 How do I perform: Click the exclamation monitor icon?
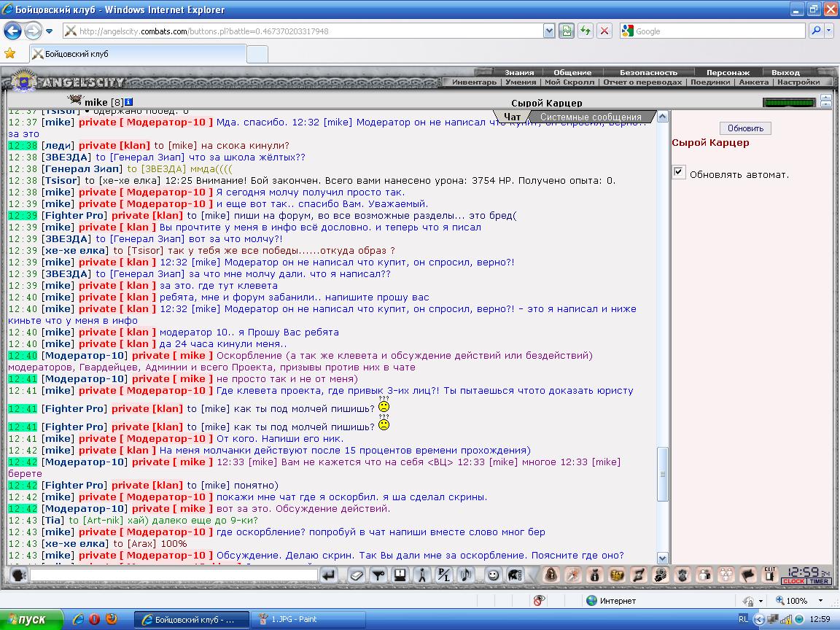coord(400,575)
